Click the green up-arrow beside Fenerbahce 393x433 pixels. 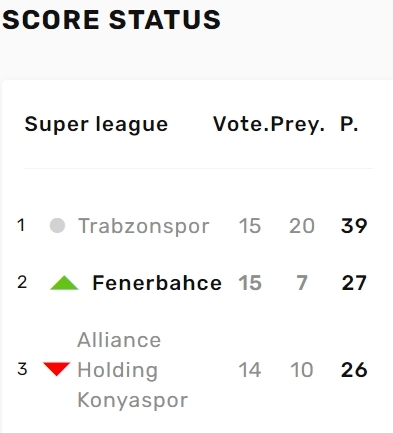point(64,283)
